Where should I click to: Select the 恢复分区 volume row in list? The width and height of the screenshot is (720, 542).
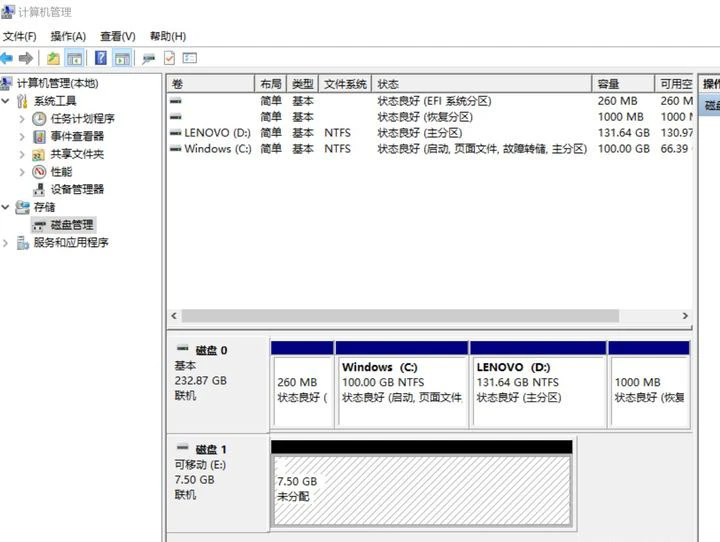pyautogui.click(x=430, y=117)
